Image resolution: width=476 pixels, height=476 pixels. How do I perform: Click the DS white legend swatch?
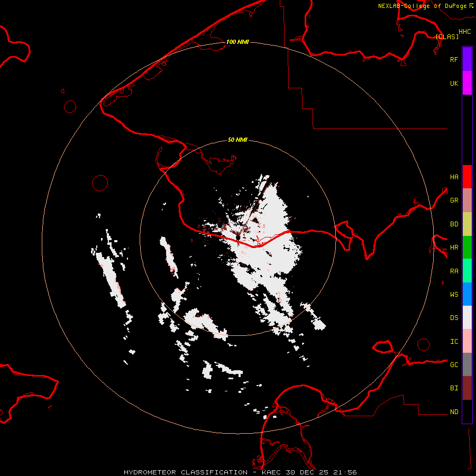[467, 317]
